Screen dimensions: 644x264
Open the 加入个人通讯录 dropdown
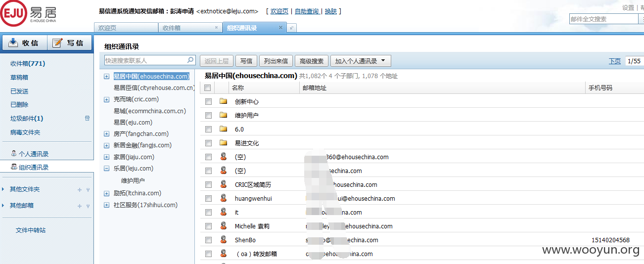click(361, 61)
